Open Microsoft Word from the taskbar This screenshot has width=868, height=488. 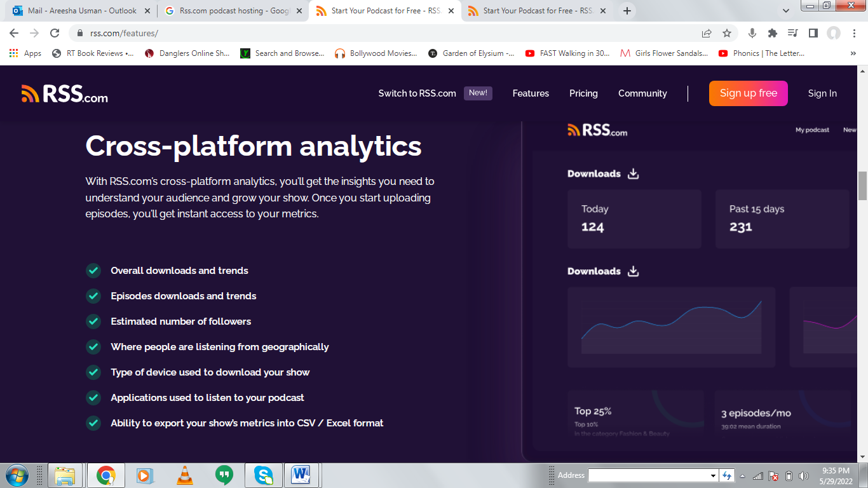(301, 475)
